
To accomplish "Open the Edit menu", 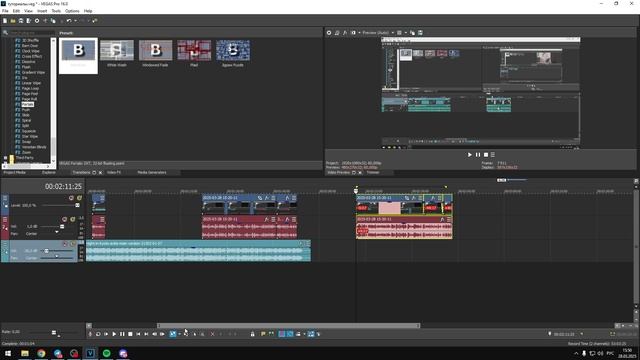I will pos(16,11).
